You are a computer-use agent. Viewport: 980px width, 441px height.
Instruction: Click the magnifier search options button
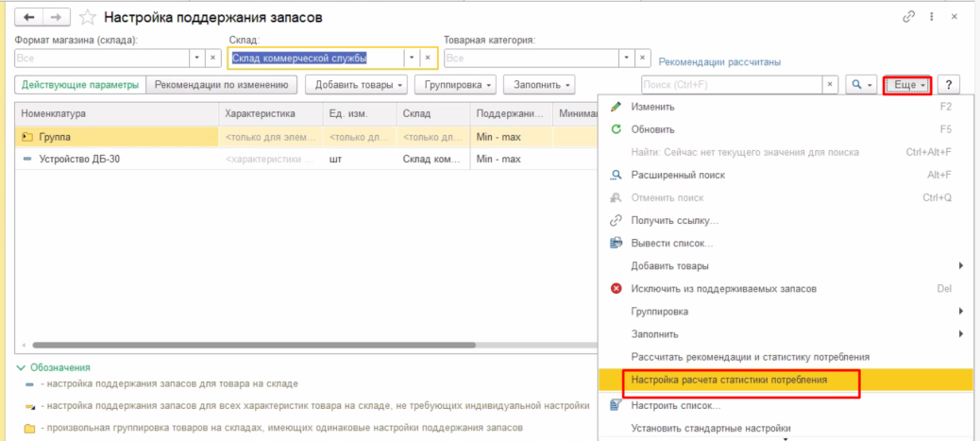(x=861, y=85)
